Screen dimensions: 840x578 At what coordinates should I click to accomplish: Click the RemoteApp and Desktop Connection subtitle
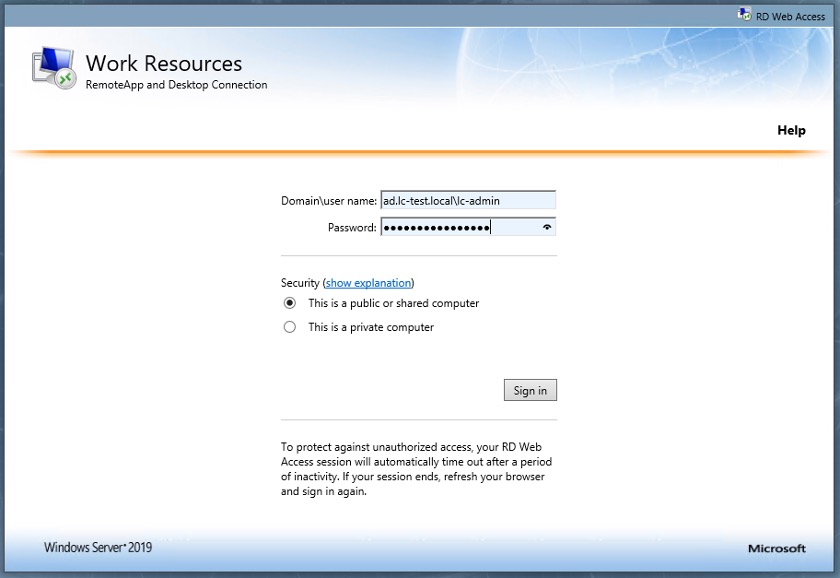pyautogui.click(x=176, y=85)
